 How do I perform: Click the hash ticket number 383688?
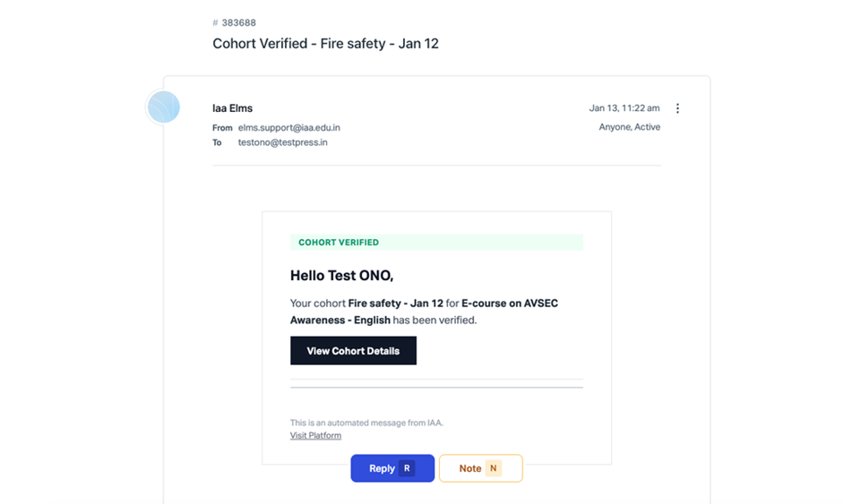pos(238,22)
